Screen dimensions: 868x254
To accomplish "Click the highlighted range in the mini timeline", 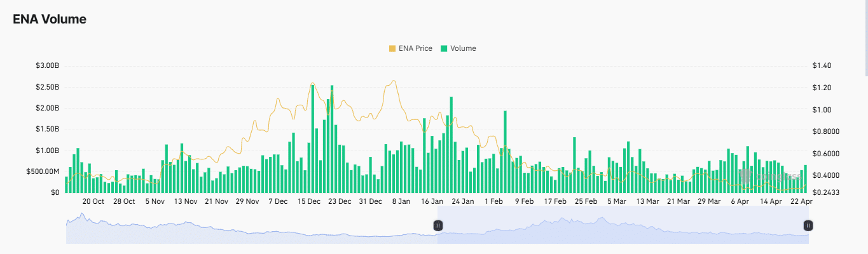I will click(623, 230).
